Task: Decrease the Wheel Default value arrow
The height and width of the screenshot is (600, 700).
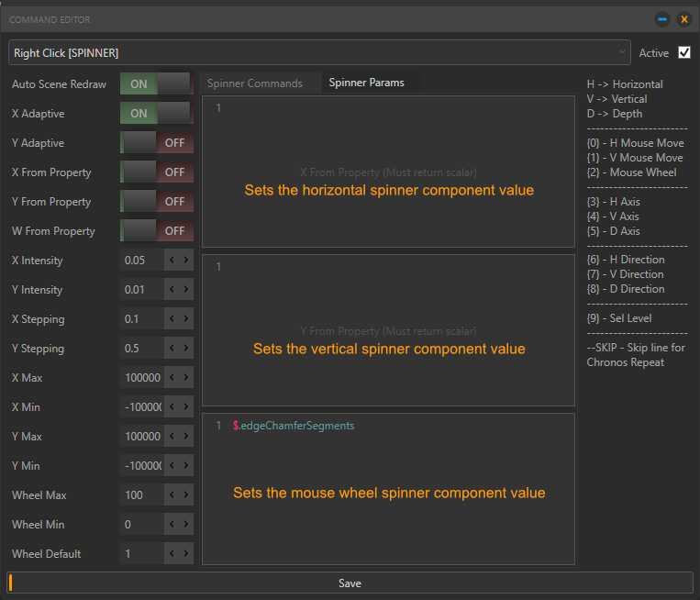Action: pos(172,554)
